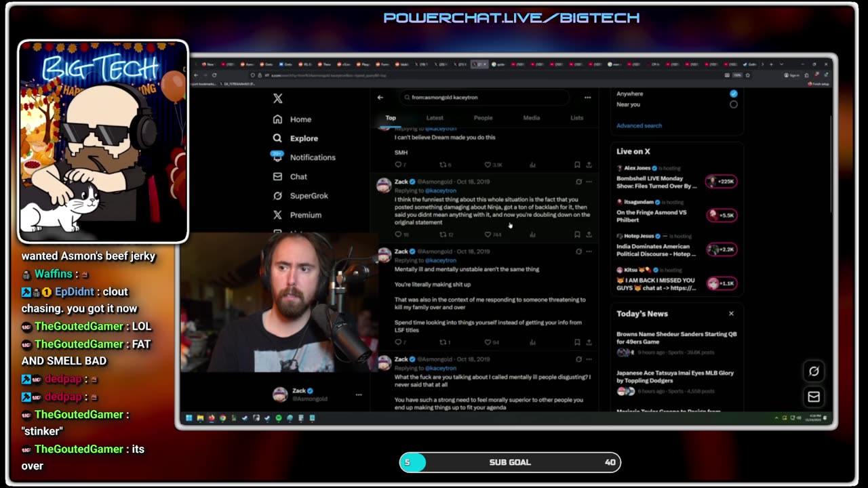Like the 'funniest thing' tweet

coord(492,235)
